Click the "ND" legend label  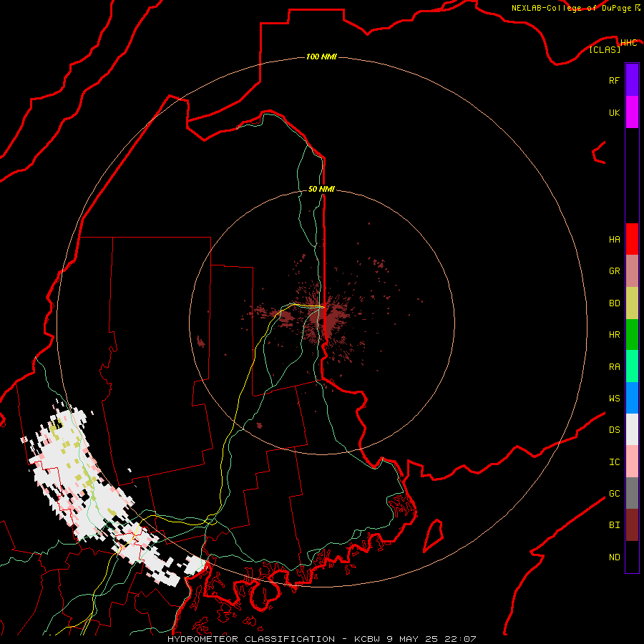(x=614, y=557)
